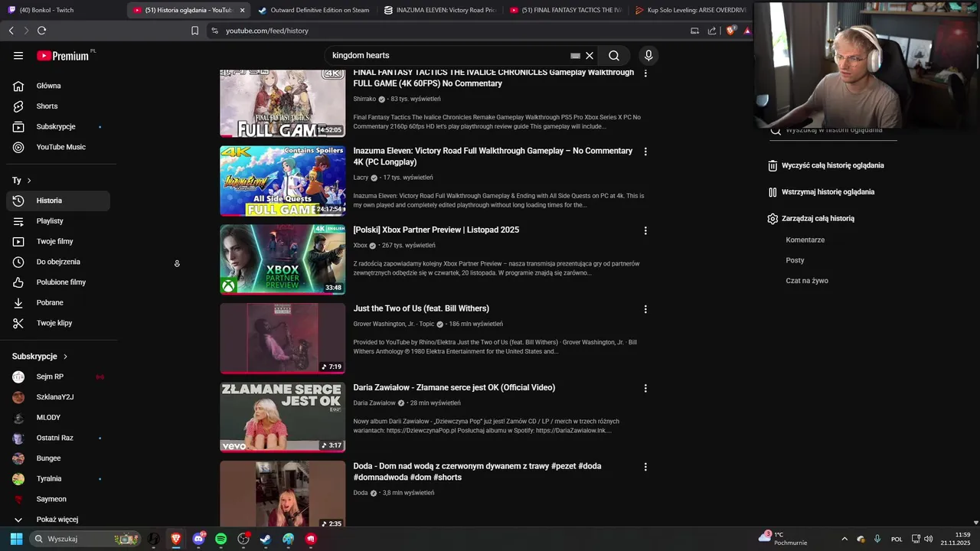
Task: Open options menu for Doda video
Action: tap(645, 467)
